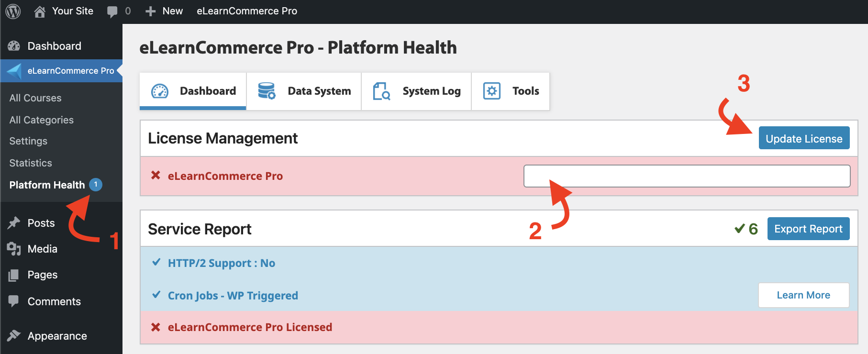Image resolution: width=868 pixels, height=354 pixels.
Task: Open the Posts pin icon menu
Action: coord(14,223)
